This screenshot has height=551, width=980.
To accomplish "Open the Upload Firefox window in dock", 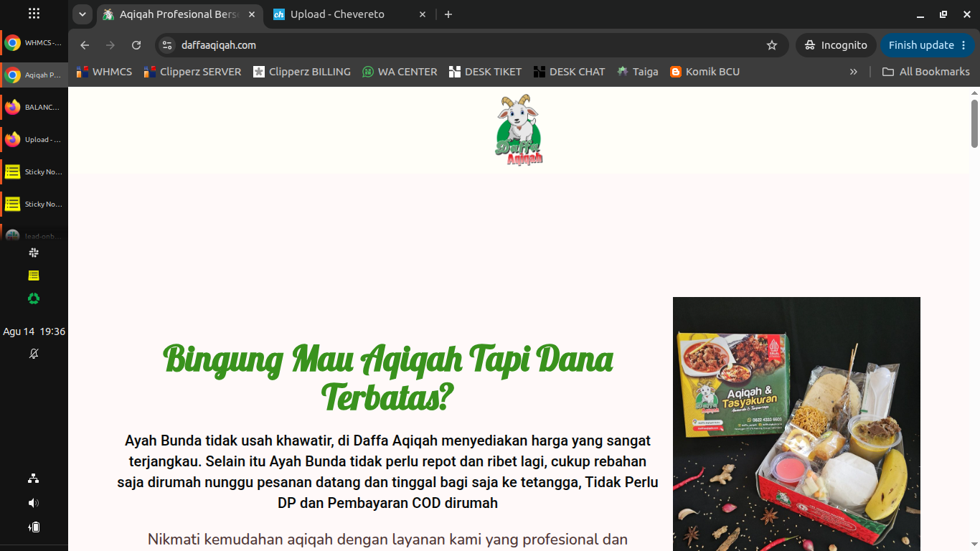I will [34, 140].
